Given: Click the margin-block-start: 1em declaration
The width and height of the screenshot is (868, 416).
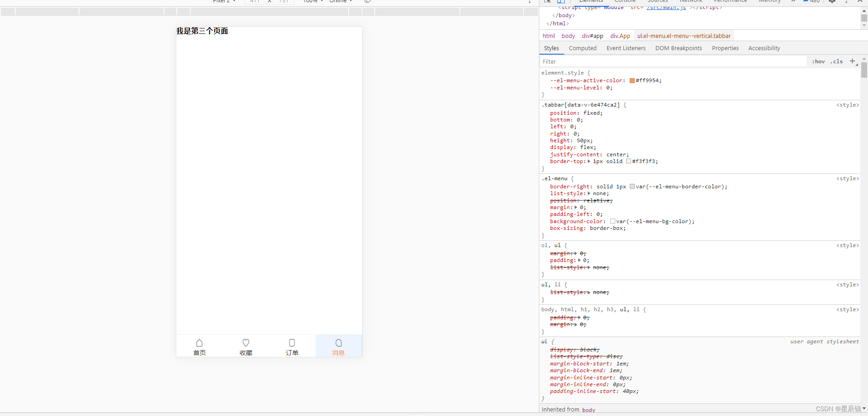Looking at the screenshot, I should coord(589,364).
